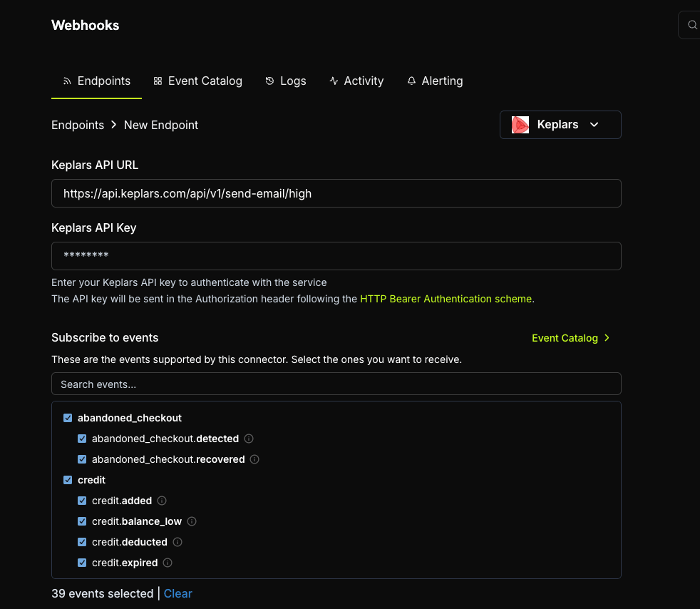Uncheck abandoned_checkout.recovered checkbox
The image size is (700, 609).
coord(82,459)
